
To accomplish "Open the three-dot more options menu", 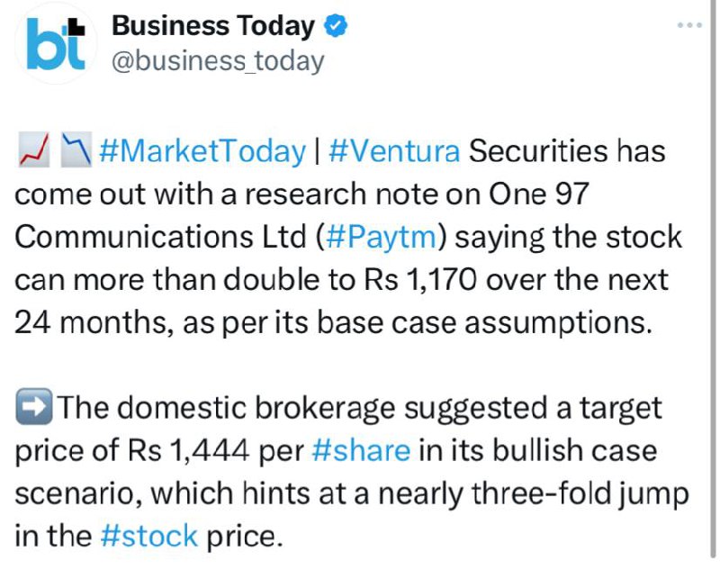I will tap(689, 25).
